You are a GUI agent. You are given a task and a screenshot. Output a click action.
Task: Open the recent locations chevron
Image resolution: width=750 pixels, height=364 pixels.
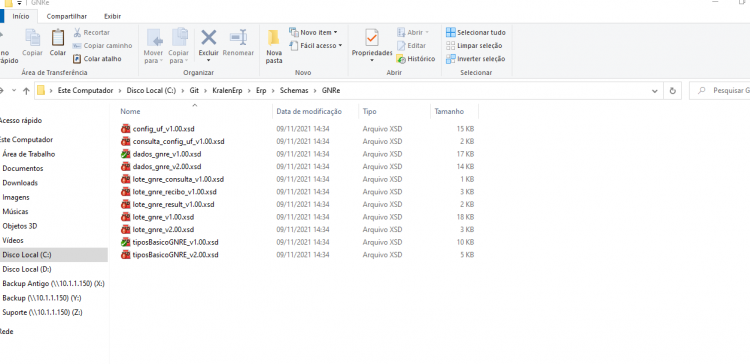pos(14,90)
